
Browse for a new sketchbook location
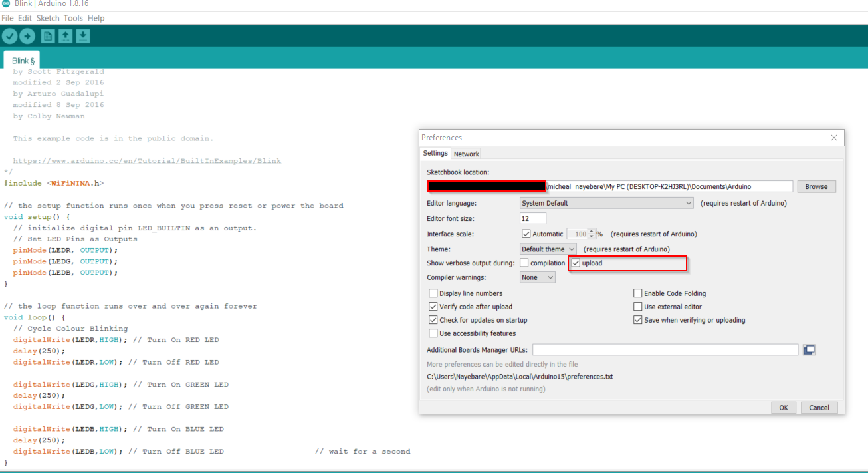point(816,186)
